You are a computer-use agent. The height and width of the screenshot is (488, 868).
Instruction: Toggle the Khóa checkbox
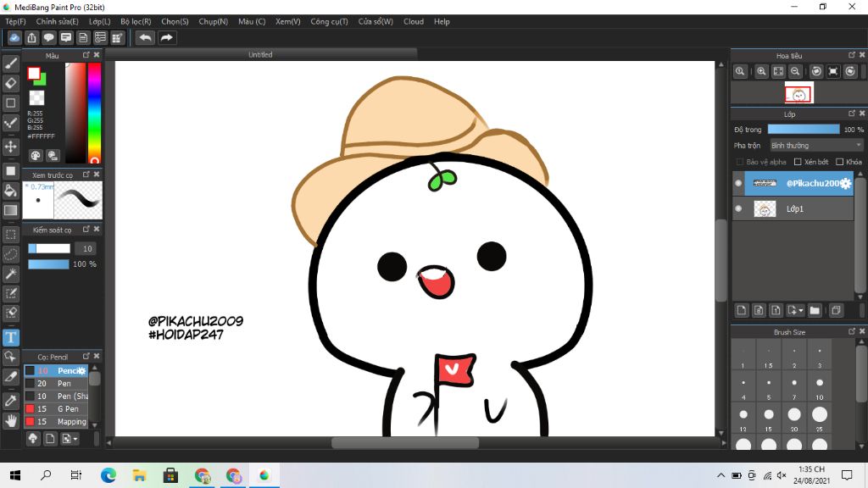(x=840, y=162)
